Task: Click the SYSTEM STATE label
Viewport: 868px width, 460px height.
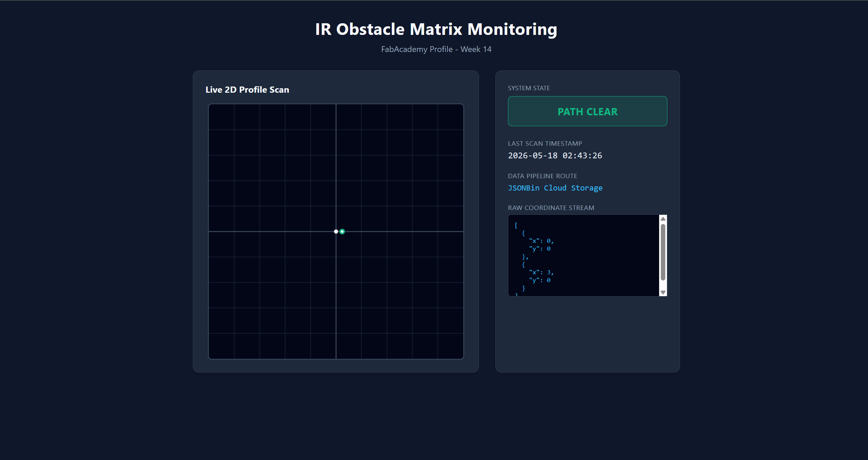Action: 529,88
